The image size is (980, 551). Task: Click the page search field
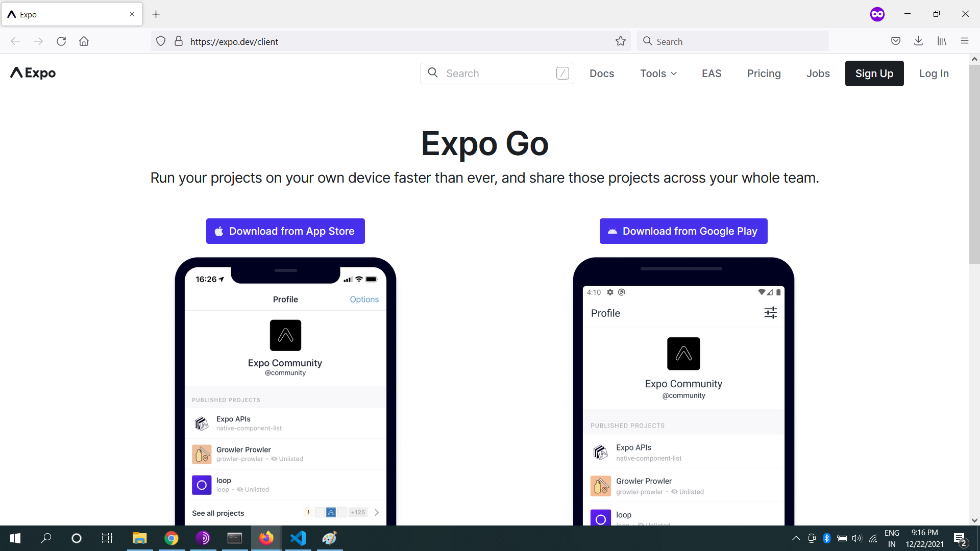coord(497,73)
